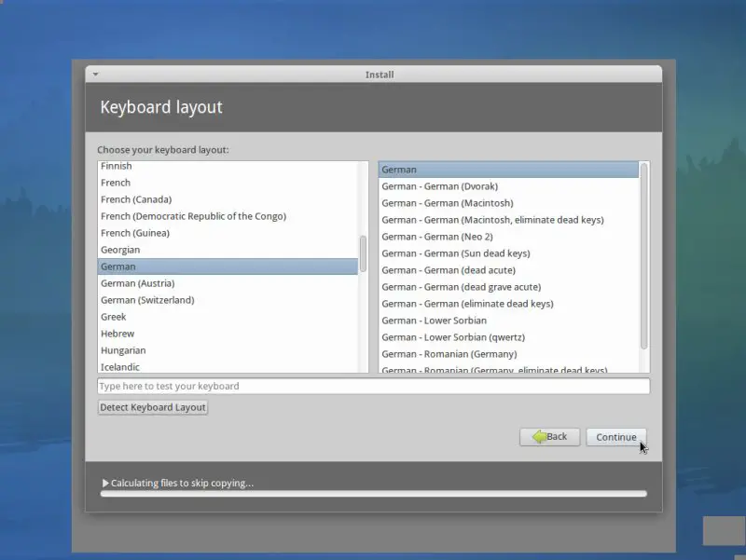Select German (Switzerland) in left list
The height and width of the screenshot is (560, 746).
click(x=147, y=300)
